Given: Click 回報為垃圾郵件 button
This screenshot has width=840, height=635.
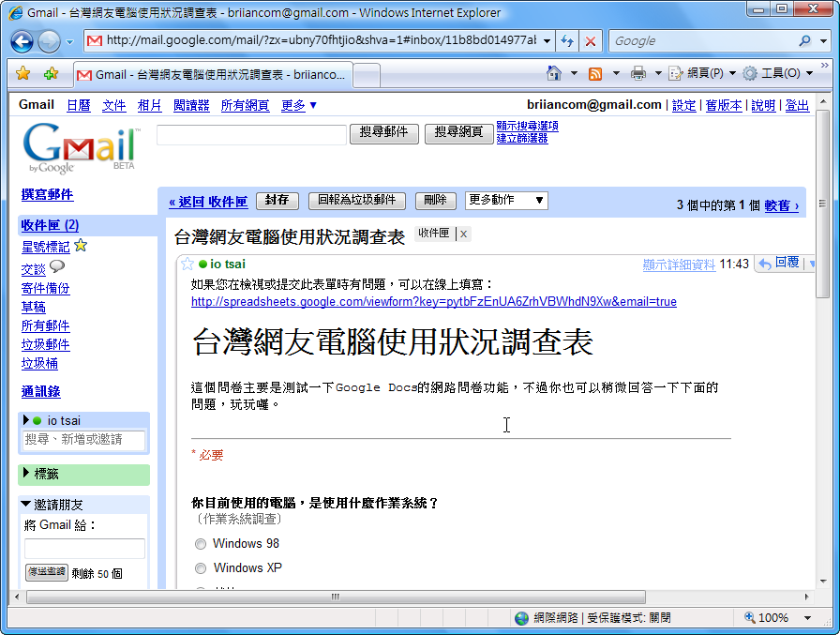Looking at the screenshot, I should click(x=357, y=201).
